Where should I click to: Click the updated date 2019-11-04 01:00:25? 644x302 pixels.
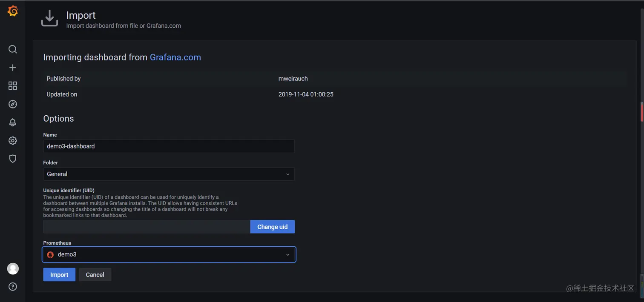coord(306,94)
